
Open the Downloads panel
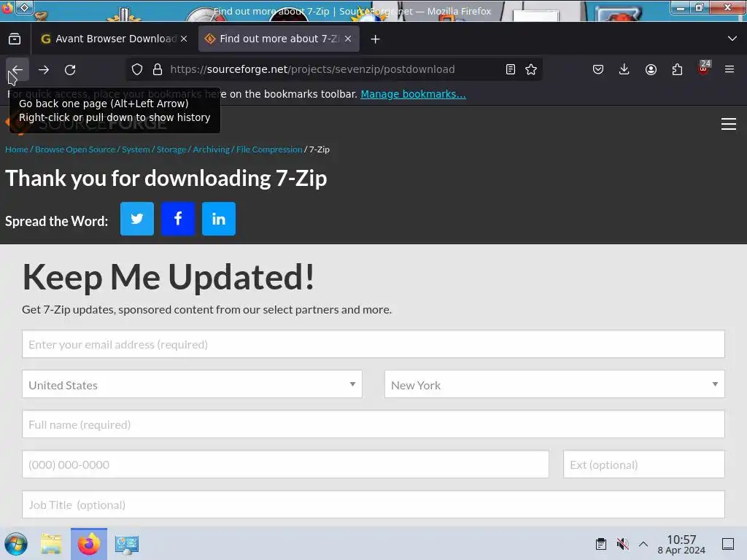click(624, 69)
